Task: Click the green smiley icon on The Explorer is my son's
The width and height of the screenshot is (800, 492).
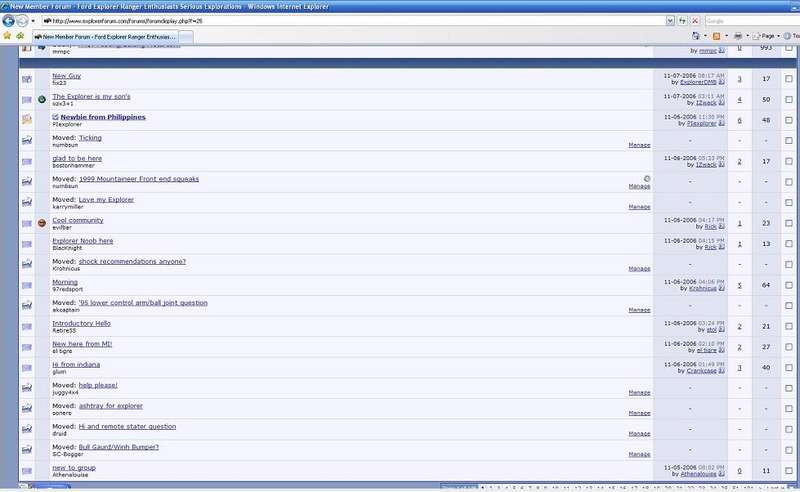Action: pos(42,100)
